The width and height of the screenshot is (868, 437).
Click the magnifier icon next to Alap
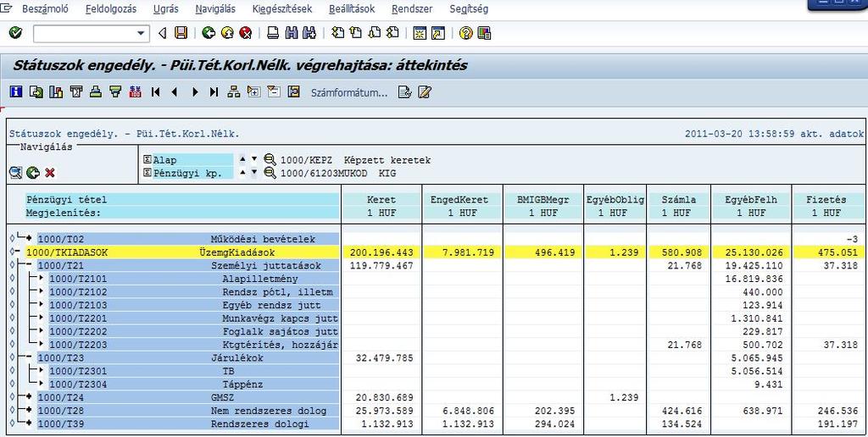[270, 159]
